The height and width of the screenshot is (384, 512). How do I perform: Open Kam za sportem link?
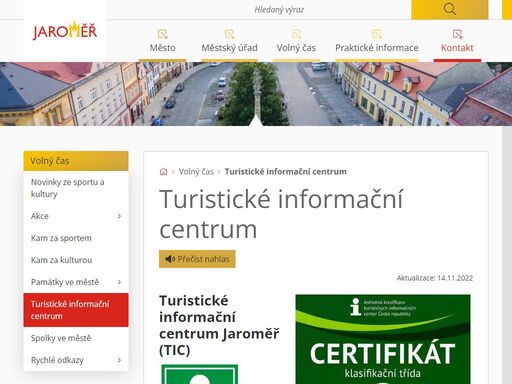76,238
